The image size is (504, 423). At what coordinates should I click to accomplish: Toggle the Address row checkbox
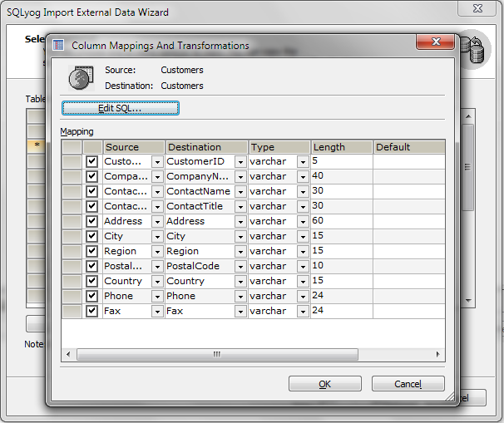click(x=92, y=221)
